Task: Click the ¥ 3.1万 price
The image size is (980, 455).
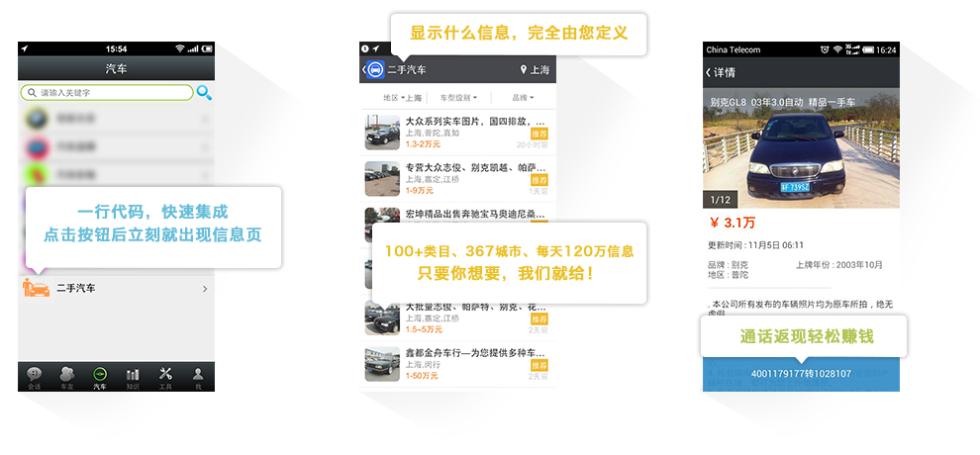Action: [x=733, y=223]
